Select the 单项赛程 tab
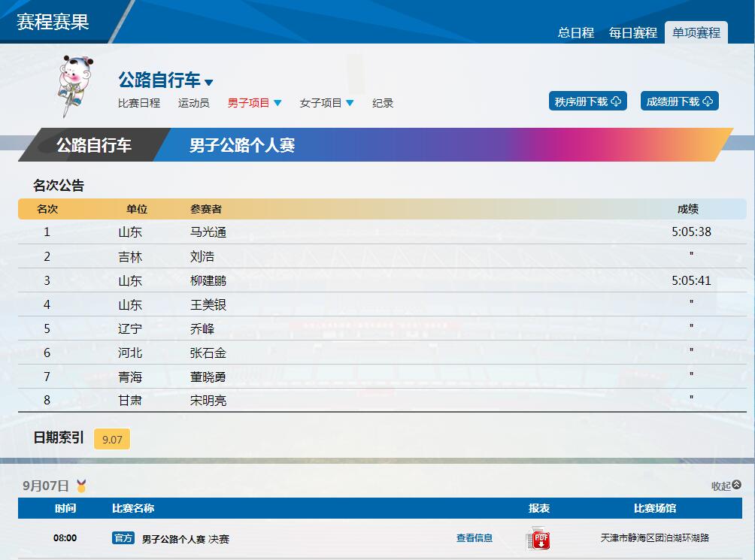 point(696,33)
